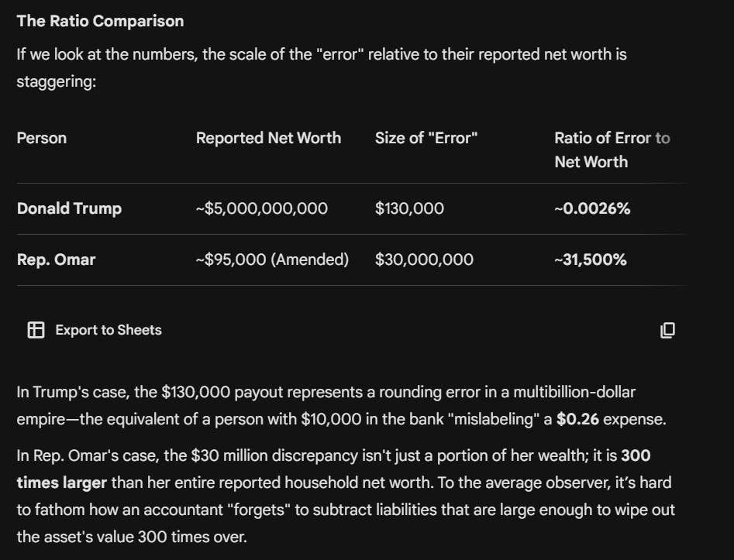Click the $130,000 cell in the table
This screenshot has width=734, height=560.
[x=409, y=208]
